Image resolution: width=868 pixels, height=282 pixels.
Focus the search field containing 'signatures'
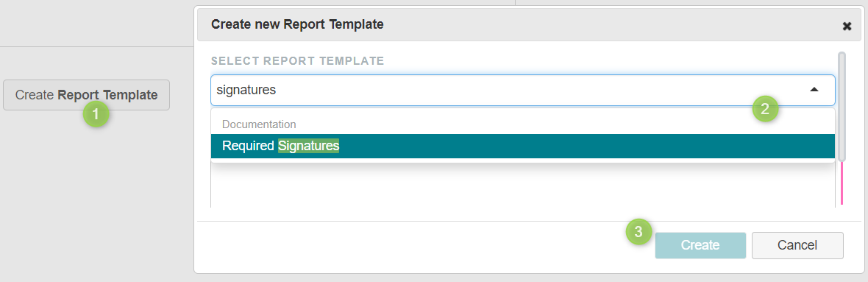[522, 90]
